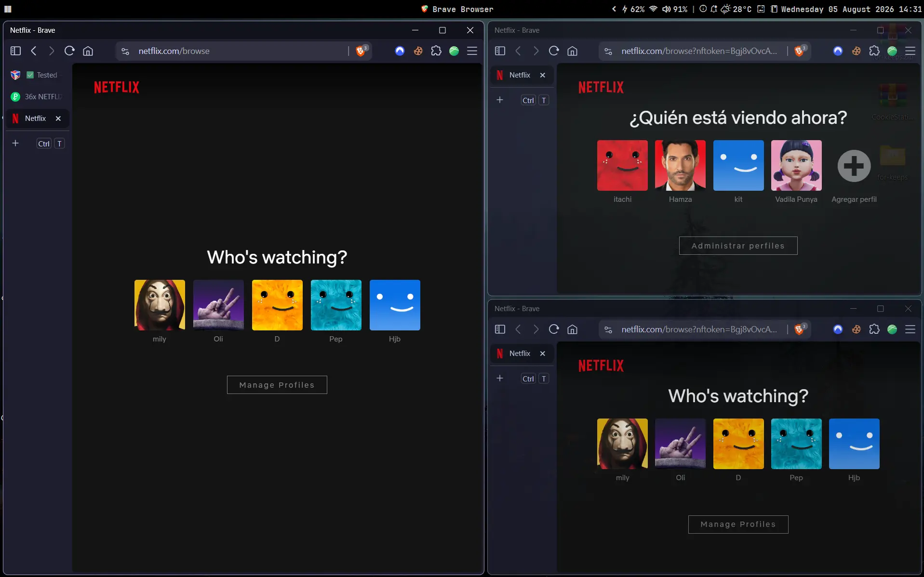Open the home page in the left window
The width and height of the screenshot is (924, 577).
(88, 51)
